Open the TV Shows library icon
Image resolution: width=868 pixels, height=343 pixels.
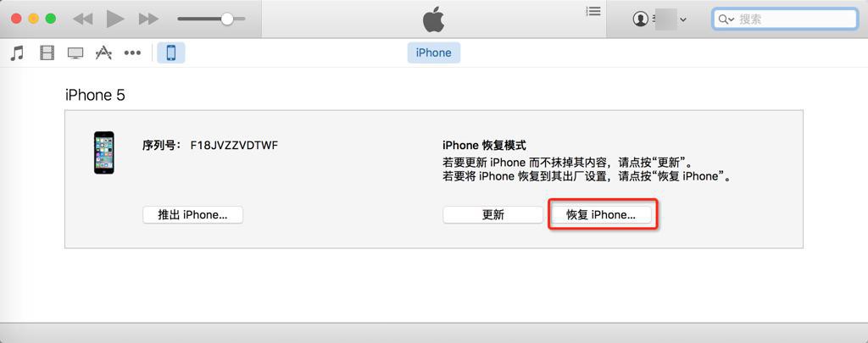[x=75, y=53]
